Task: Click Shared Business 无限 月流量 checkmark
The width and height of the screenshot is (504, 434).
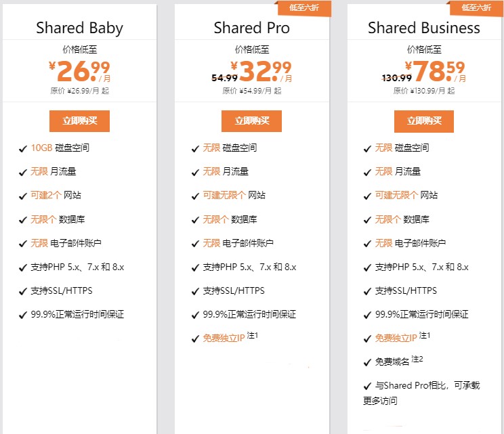Action: (x=367, y=172)
